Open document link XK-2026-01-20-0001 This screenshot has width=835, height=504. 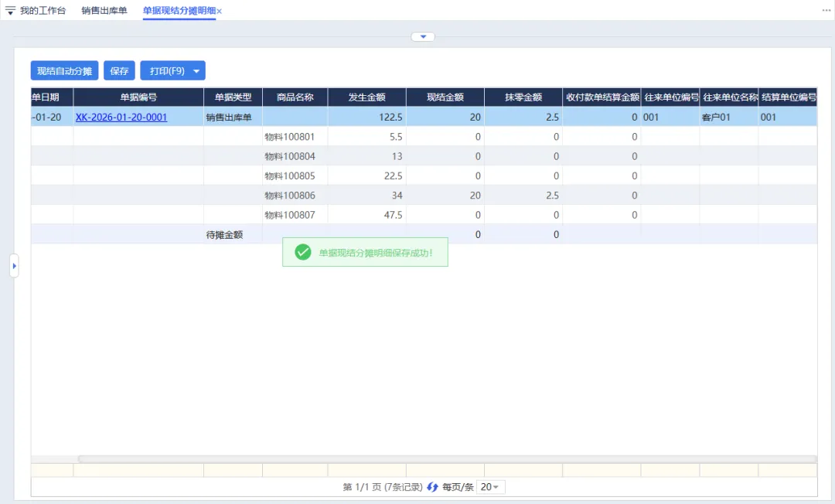pyautogui.click(x=121, y=117)
